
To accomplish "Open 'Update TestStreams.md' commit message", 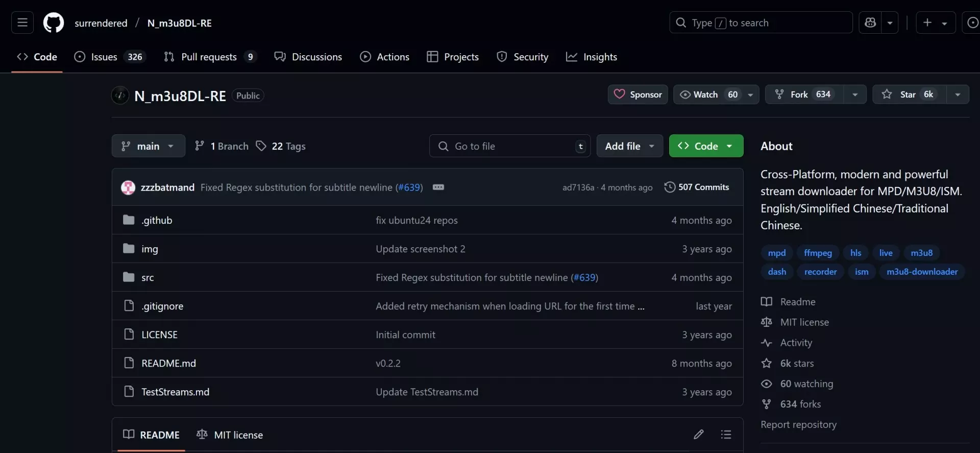I will click(427, 392).
